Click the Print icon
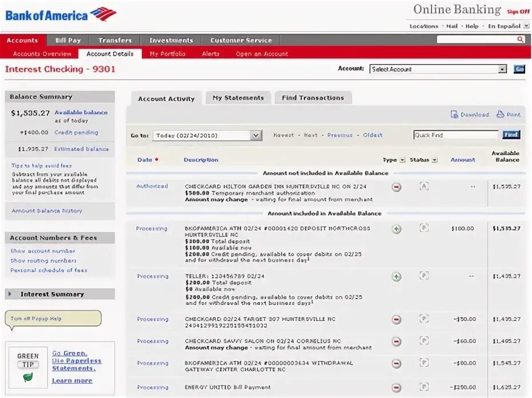This screenshot has height=398, width=532. click(x=500, y=114)
